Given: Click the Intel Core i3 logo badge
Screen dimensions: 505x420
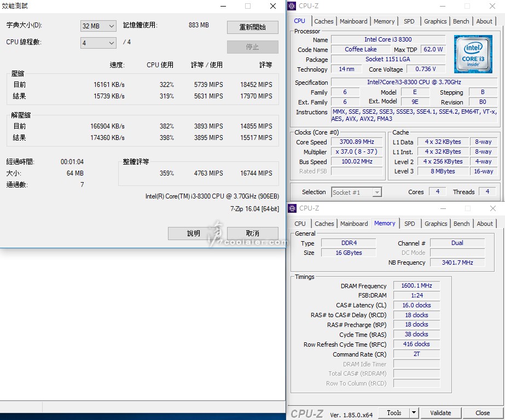Looking at the screenshot, I should pos(473,54).
